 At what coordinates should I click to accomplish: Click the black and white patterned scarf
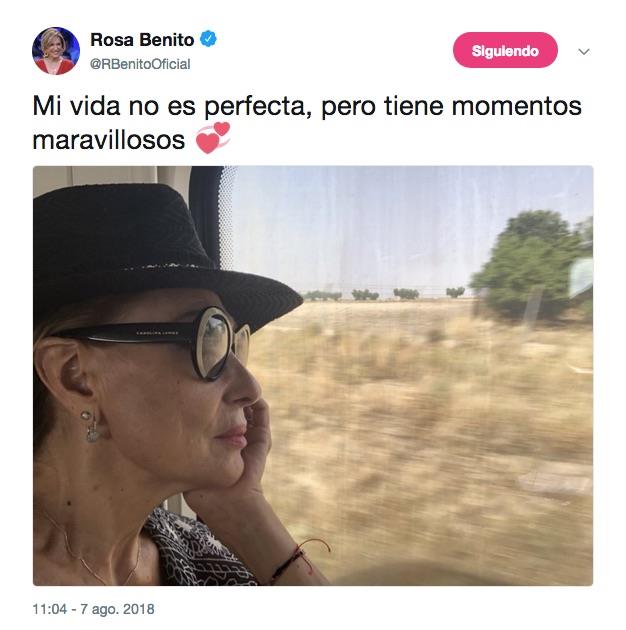coord(199,550)
